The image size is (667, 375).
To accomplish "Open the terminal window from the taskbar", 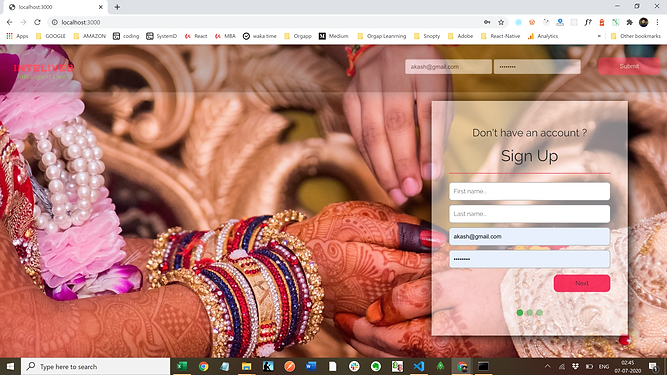I will click(483, 366).
